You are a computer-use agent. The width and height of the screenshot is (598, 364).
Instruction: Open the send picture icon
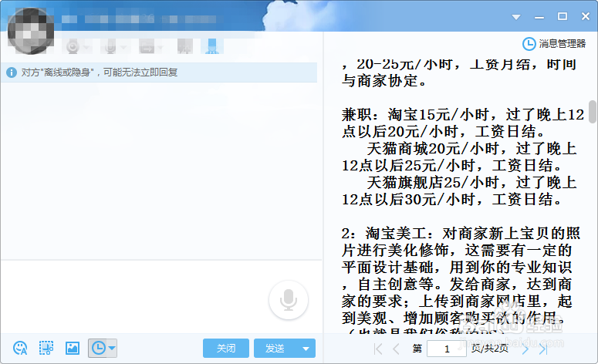pyautogui.click(x=73, y=348)
